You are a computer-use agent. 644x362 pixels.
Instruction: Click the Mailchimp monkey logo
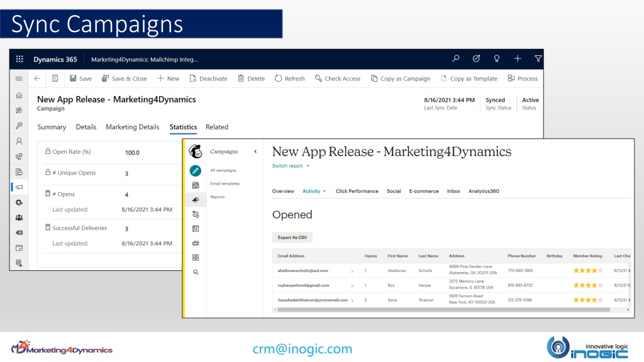click(196, 151)
